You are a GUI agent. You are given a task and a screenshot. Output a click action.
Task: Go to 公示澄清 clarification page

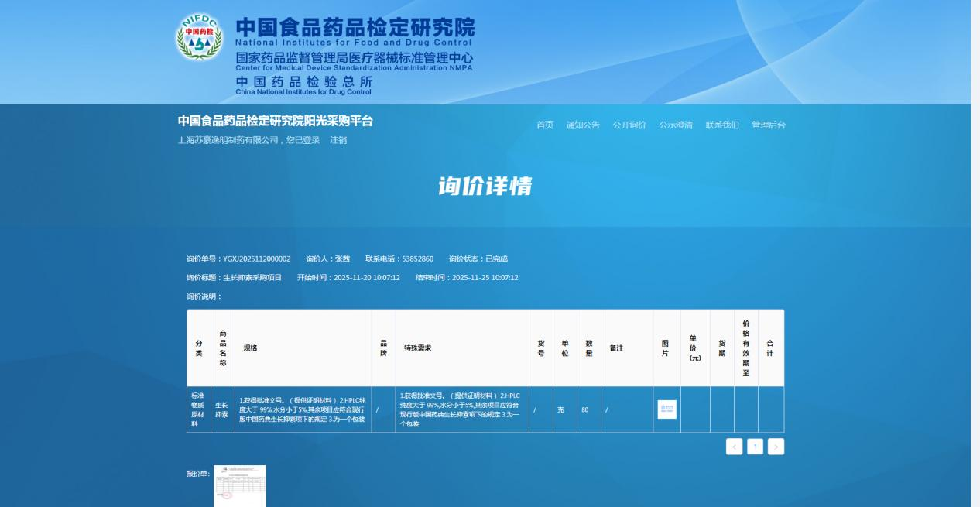(x=676, y=125)
